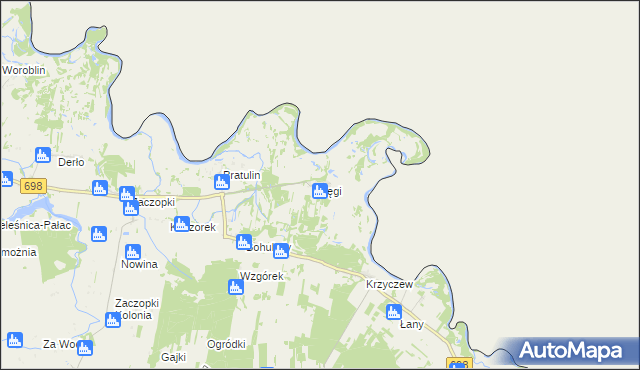Viewport: 640px width, 370px height.
Task: Click the Ogródki place label
Action: pyautogui.click(x=226, y=344)
